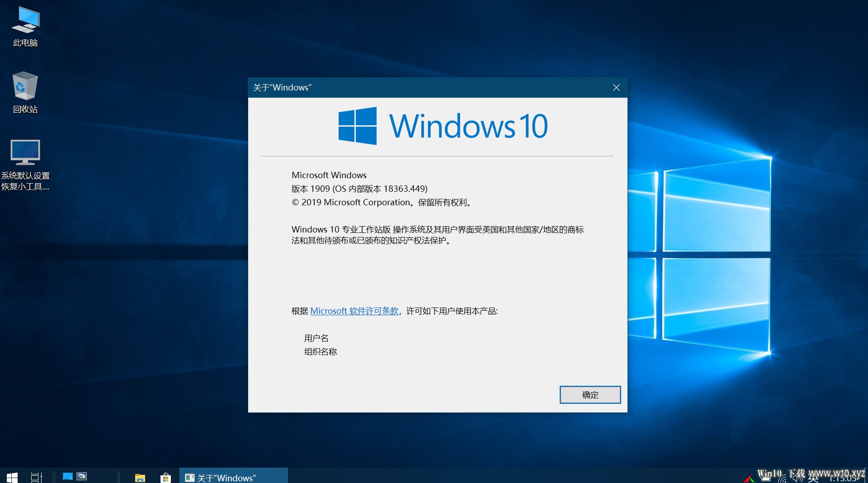Viewport: 868px width, 483px height.
Task: Click the "Windows 10 专业工作站版" description paragraph
Action: 438,235
